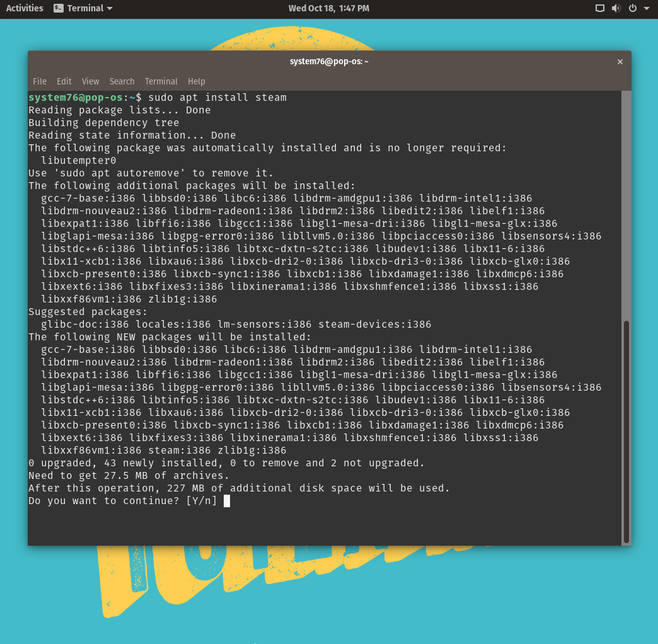Click the 'Suggested packages:' line
The image size is (658, 644).
88,312
